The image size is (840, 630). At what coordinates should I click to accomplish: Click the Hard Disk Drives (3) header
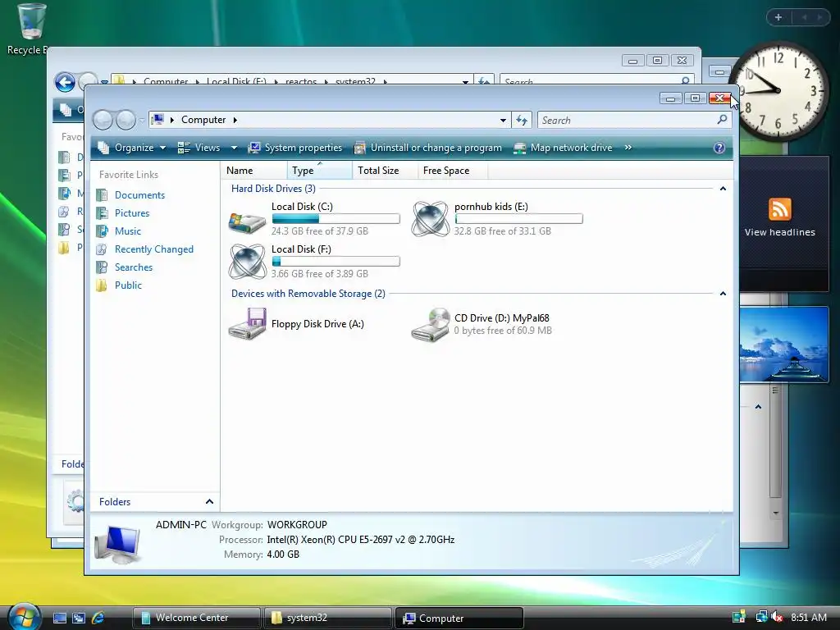[273, 189]
